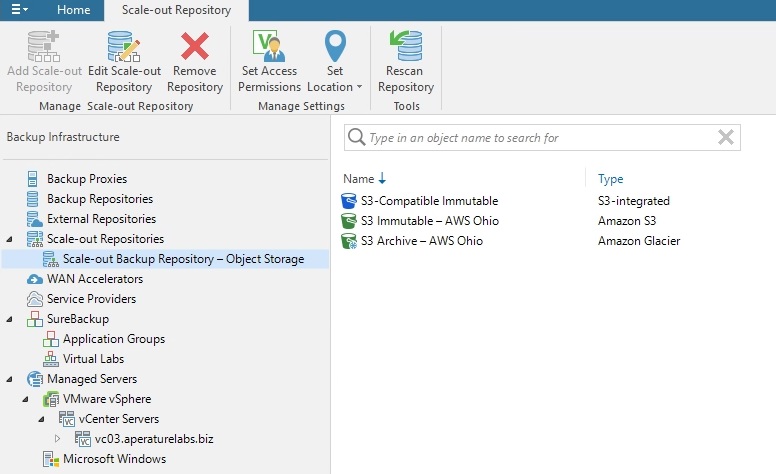The height and width of the screenshot is (474, 776).
Task: Click Add Scale-out Repository icon
Action: (44, 47)
